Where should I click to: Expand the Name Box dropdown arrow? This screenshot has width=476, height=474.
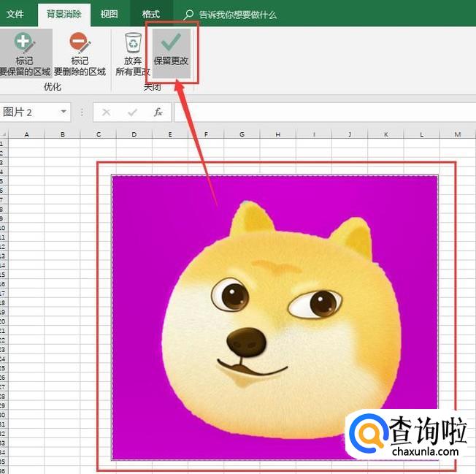(64, 112)
